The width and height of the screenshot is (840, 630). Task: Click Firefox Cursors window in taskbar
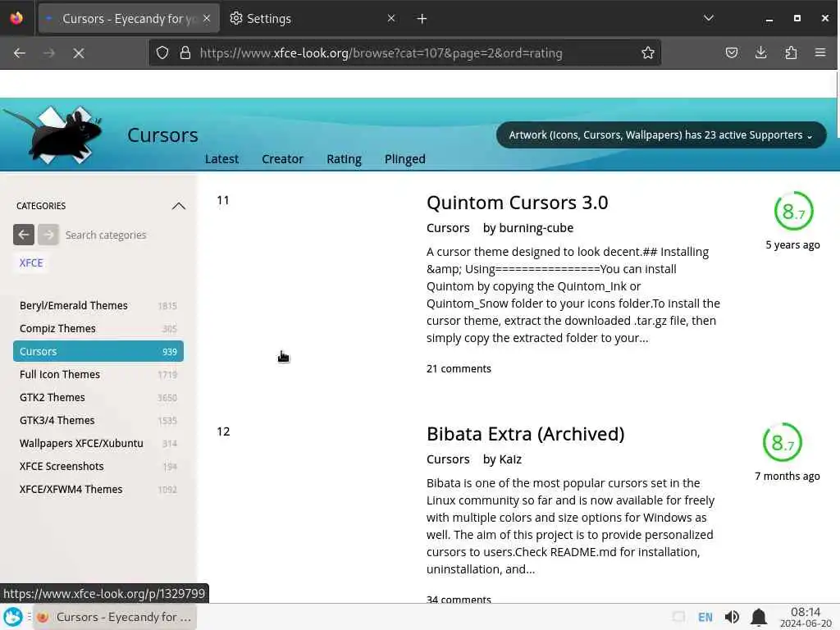[x=115, y=617]
